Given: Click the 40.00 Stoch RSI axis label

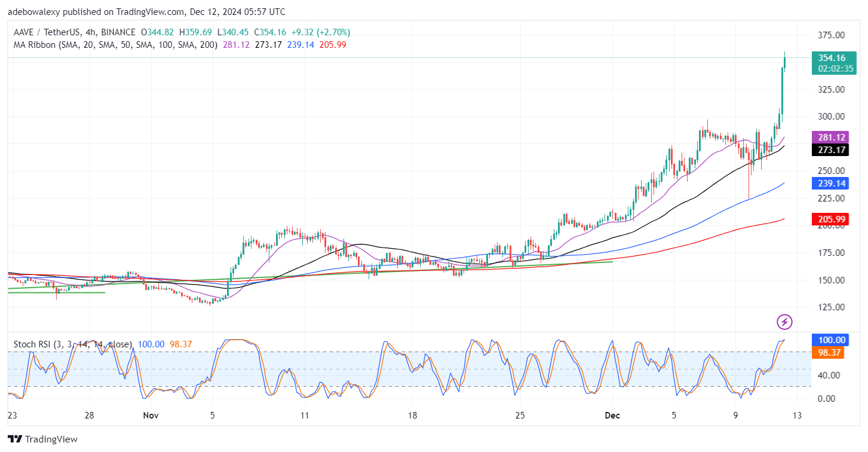Looking at the screenshot, I should [x=829, y=375].
